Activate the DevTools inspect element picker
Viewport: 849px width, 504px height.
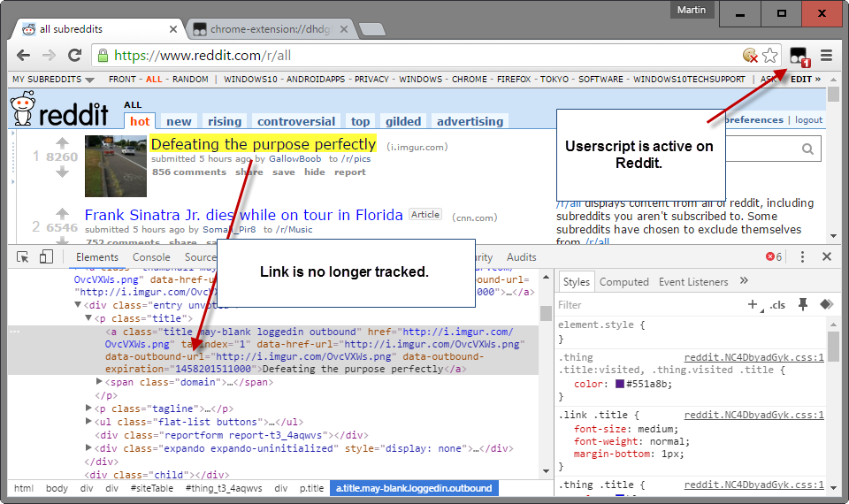23,257
